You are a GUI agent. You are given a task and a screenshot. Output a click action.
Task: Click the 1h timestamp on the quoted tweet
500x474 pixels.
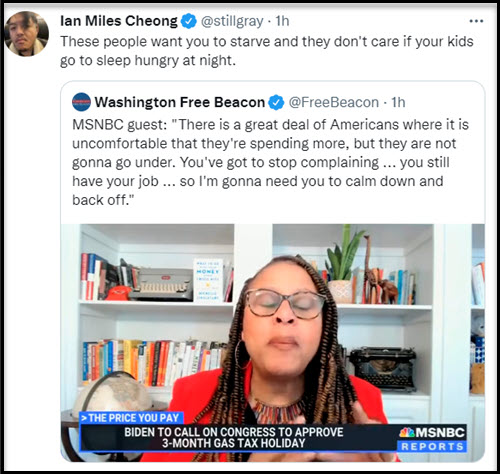coord(398,102)
